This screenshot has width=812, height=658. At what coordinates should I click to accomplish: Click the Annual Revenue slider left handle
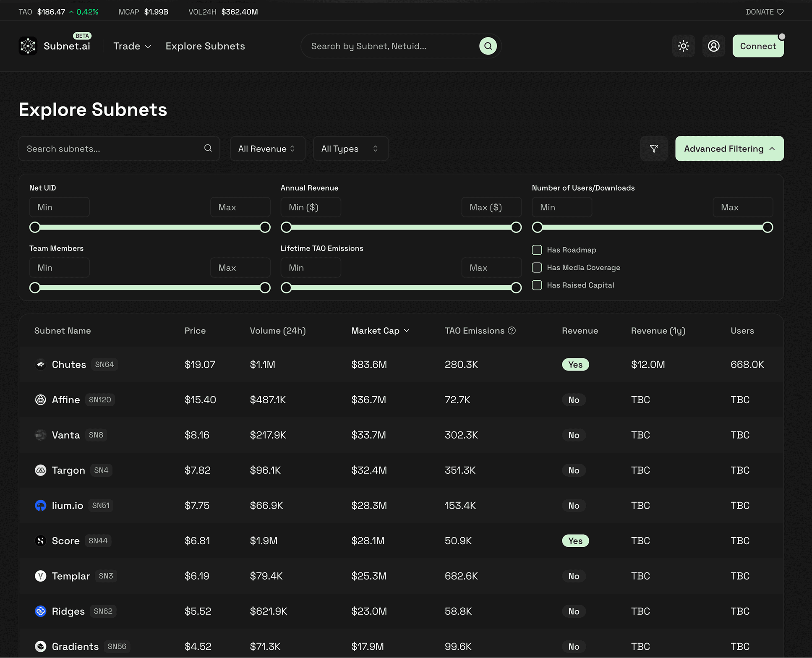coord(286,227)
